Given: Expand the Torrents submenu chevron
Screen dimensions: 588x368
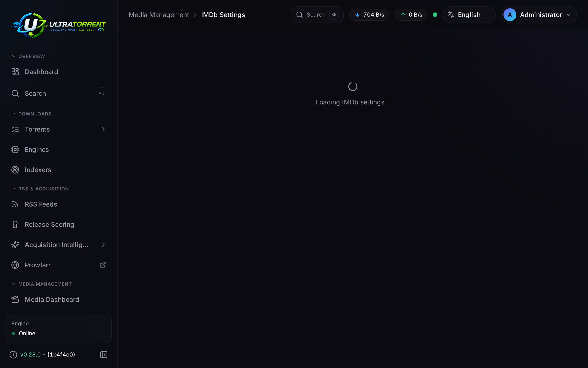Looking at the screenshot, I should pyautogui.click(x=103, y=129).
